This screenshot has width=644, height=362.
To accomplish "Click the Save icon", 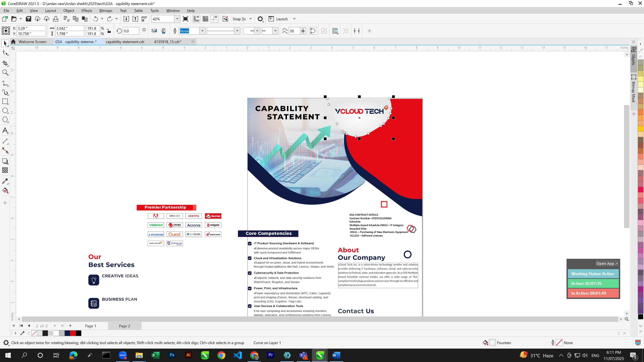I will pyautogui.click(x=29, y=19).
